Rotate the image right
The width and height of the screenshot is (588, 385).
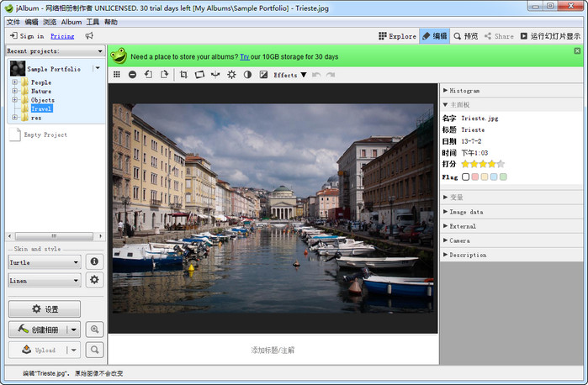(164, 75)
